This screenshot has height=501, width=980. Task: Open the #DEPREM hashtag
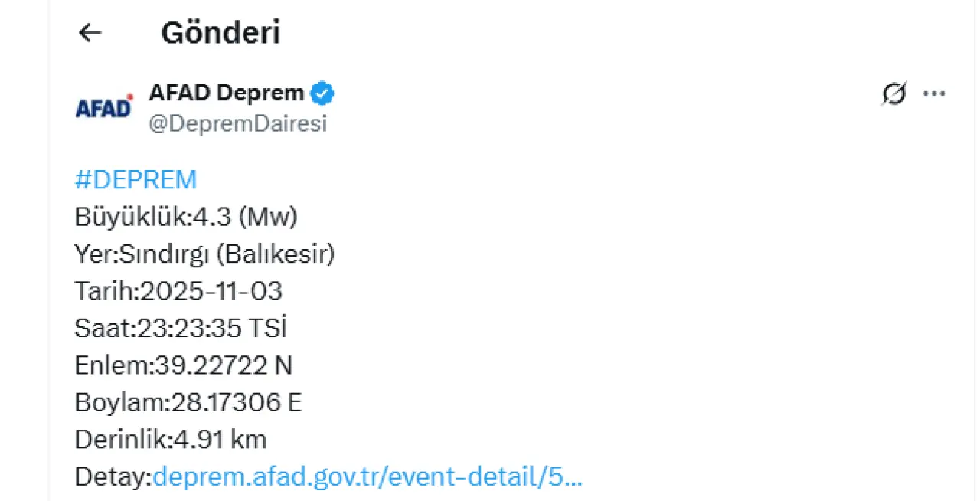tap(136, 179)
